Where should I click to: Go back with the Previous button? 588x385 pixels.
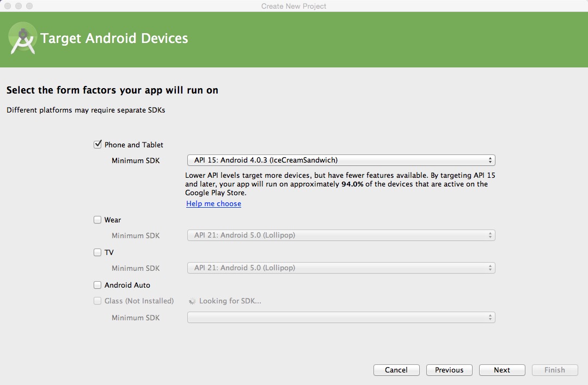tap(449, 370)
